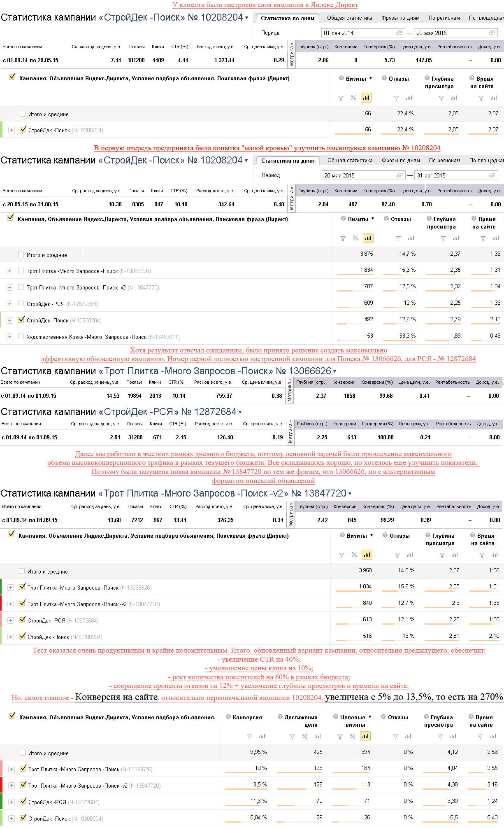Tick the Трот Плитка -Поиск -v2 checkbox in the 787-visits row

point(21,287)
